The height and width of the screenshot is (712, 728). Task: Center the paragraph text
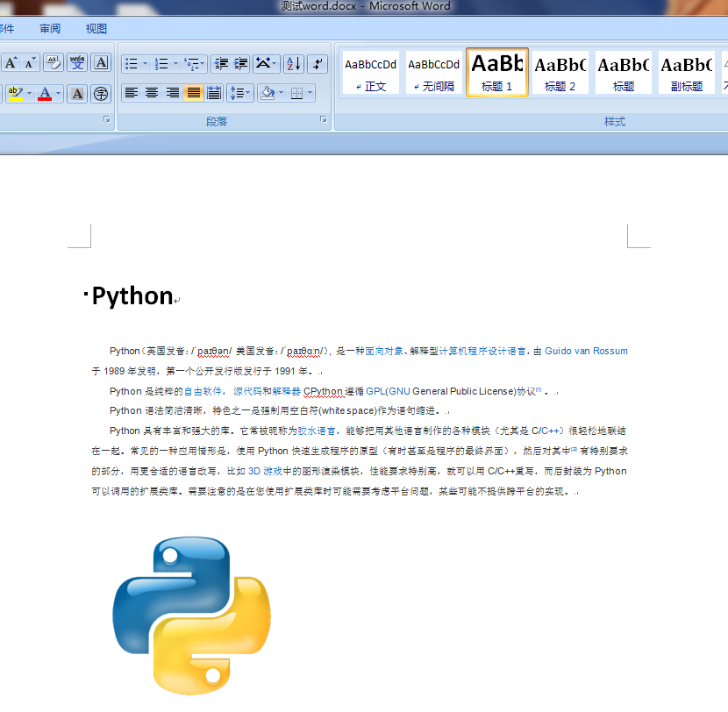(152, 93)
